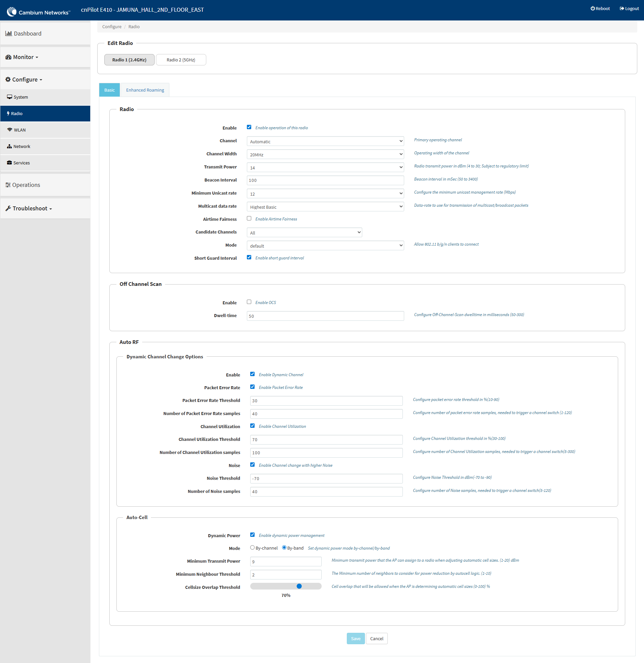Toggle the Enable OCS checkbox
644x663 pixels.
tap(249, 302)
